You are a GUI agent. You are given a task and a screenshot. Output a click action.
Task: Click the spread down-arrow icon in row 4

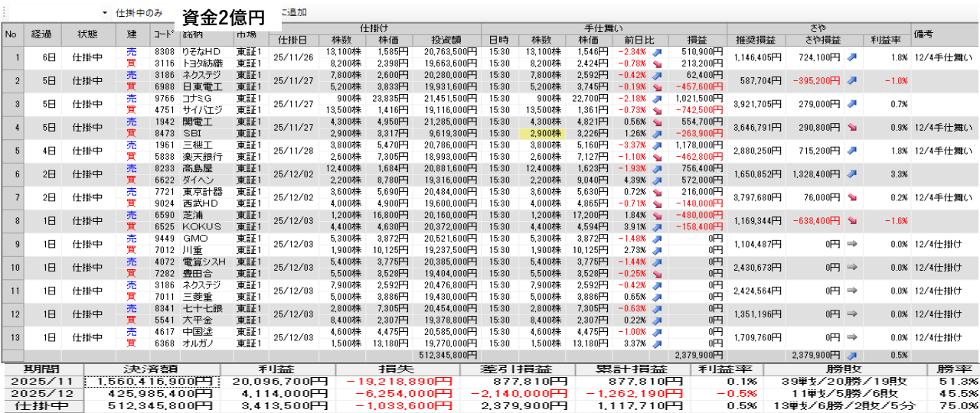point(853,128)
